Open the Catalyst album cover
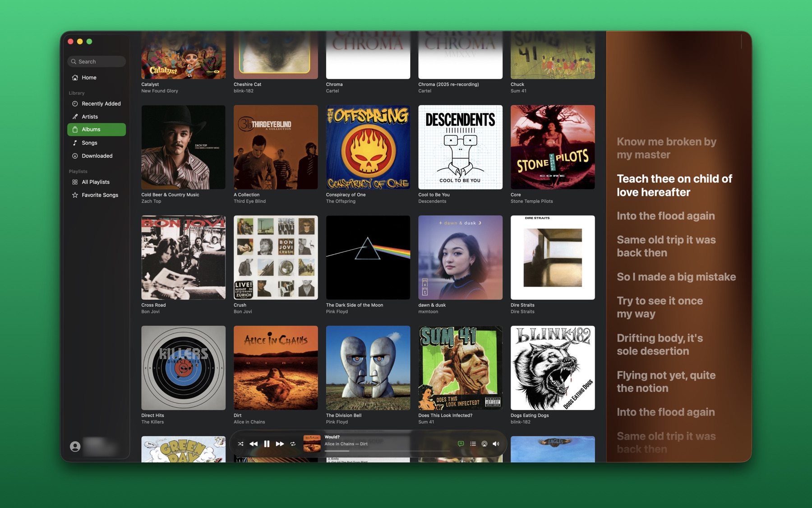The height and width of the screenshot is (508, 812). (183, 55)
